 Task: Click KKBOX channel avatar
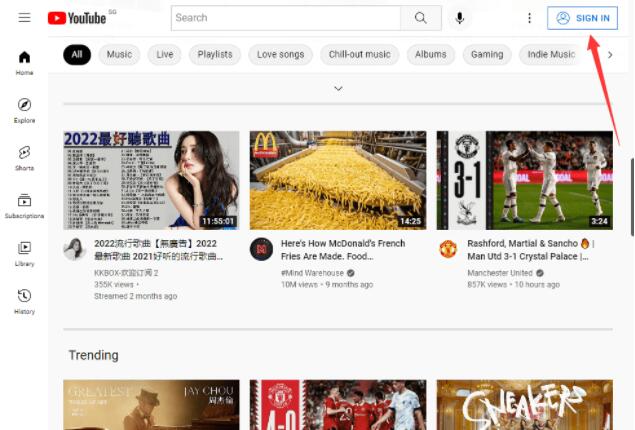[x=75, y=249]
